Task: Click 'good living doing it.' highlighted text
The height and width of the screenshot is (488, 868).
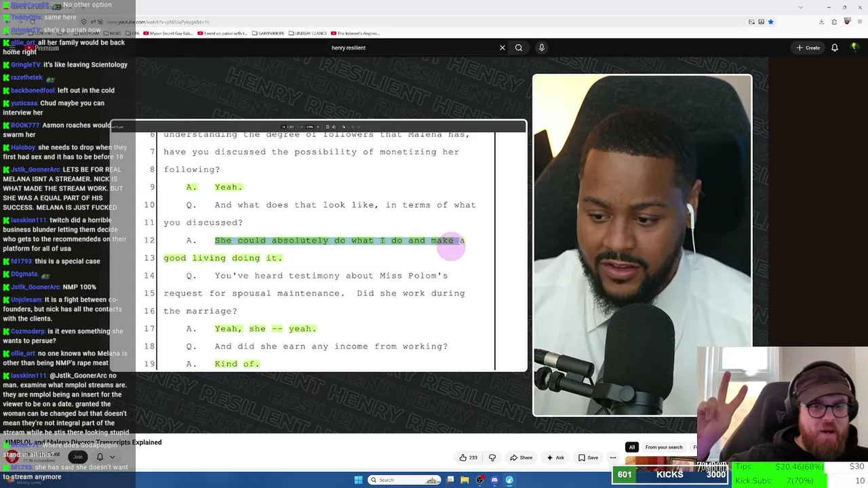Action: 223,258
